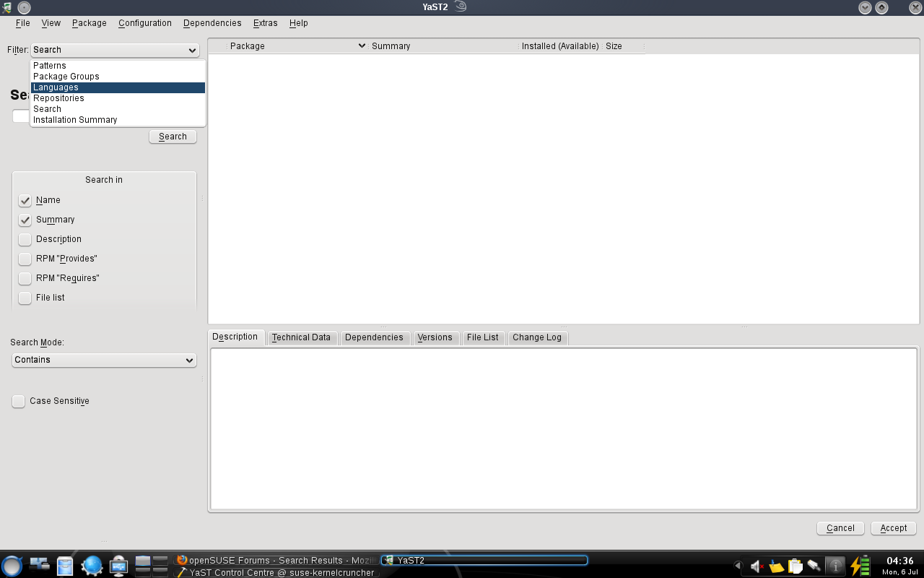Open the Dependencies menu
Screen dimensions: 924x578
pyautogui.click(x=212, y=23)
